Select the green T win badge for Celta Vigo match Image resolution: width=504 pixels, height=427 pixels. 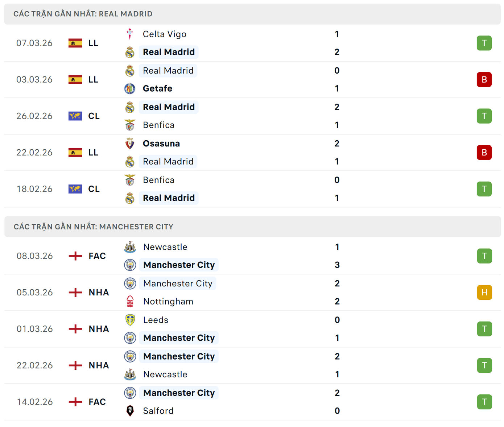[x=484, y=43]
